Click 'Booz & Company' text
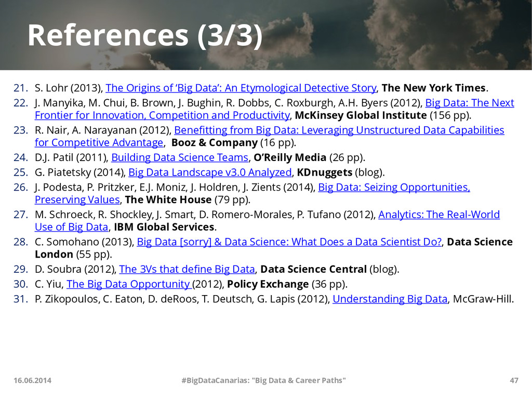532x399 pixels. click(215, 142)
